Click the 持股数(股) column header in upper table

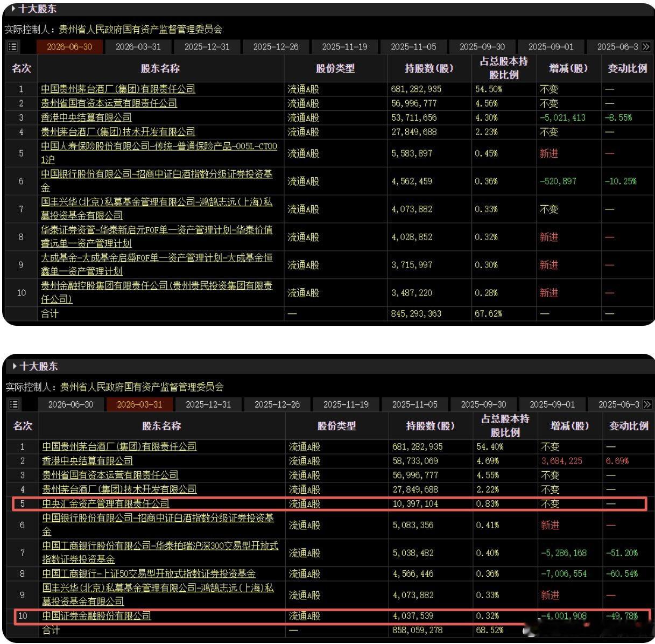(429, 68)
